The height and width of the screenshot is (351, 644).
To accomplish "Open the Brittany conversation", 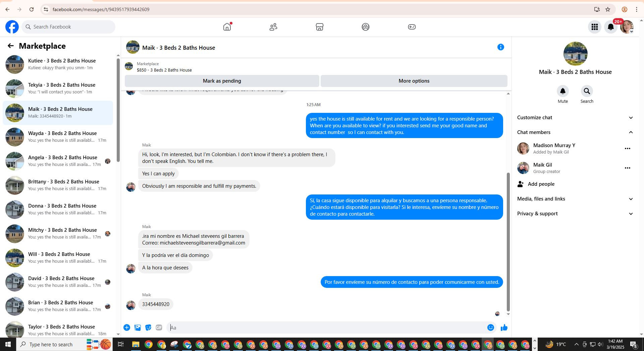I will point(58,185).
